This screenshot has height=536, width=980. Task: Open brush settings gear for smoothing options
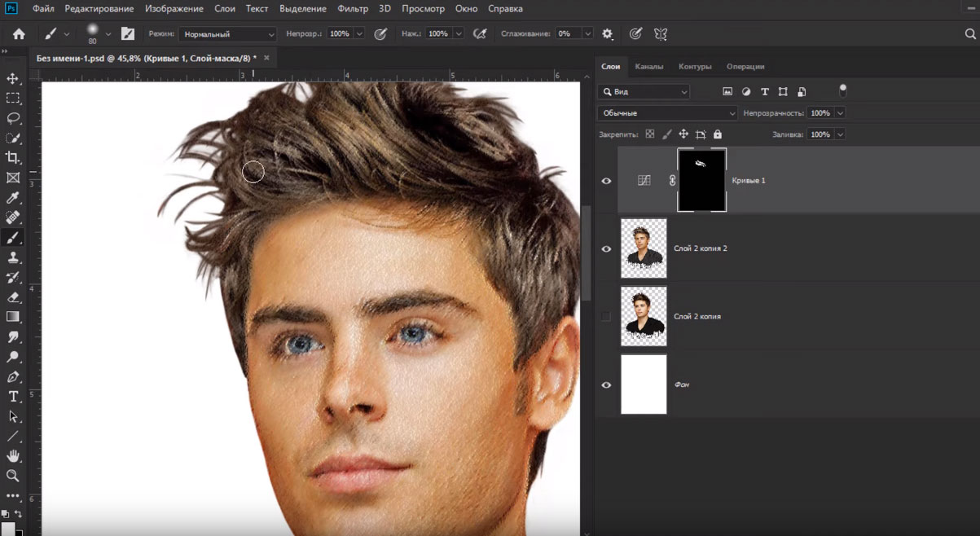click(607, 34)
